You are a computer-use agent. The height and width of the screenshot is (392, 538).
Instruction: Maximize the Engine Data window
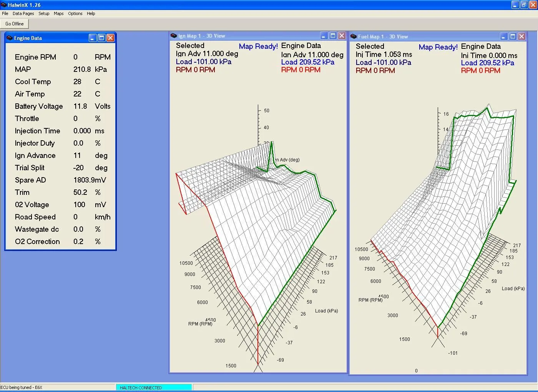pyautogui.click(x=101, y=38)
